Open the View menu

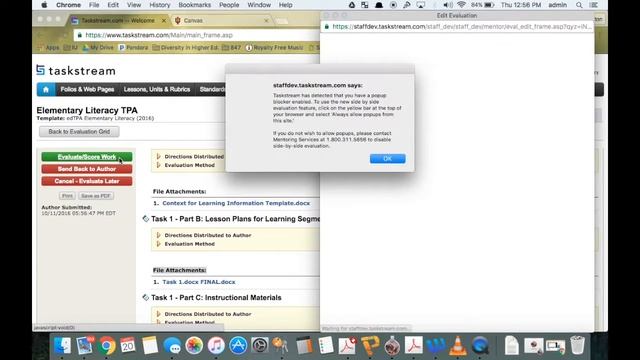click(134, 5)
